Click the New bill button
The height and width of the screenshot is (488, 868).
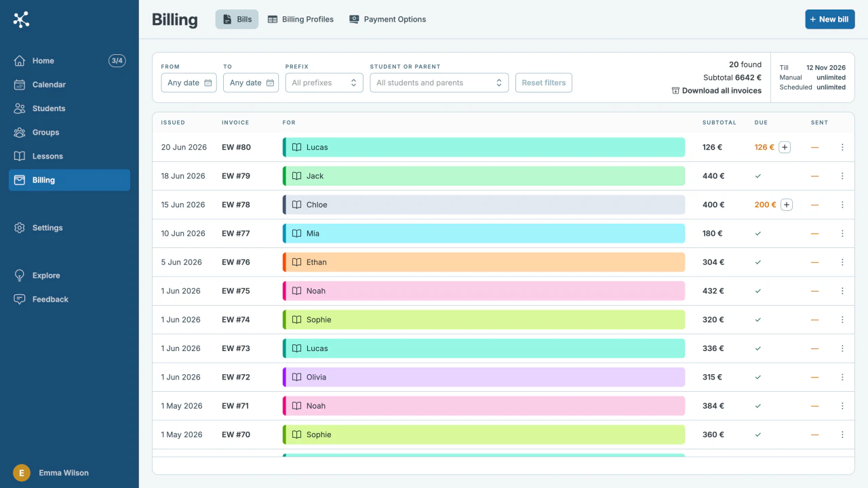click(830, 20)
